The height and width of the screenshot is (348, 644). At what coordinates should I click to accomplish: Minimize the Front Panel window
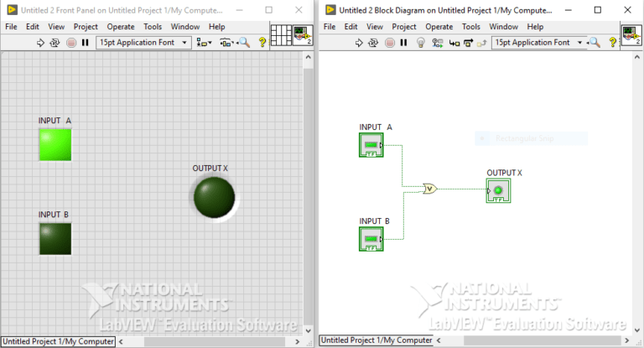[240, 10]
